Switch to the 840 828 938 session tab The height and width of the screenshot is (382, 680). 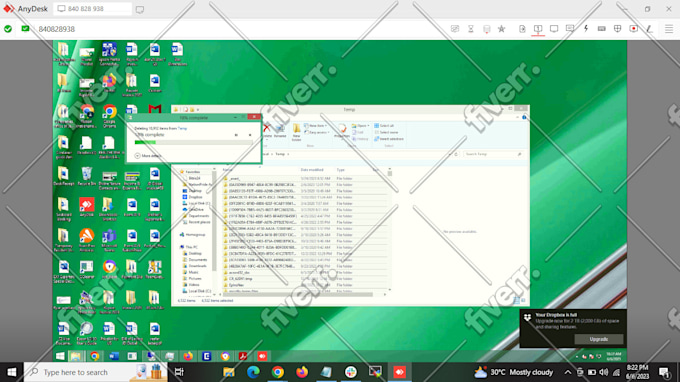pyautogui.click(x=92, y=9)
